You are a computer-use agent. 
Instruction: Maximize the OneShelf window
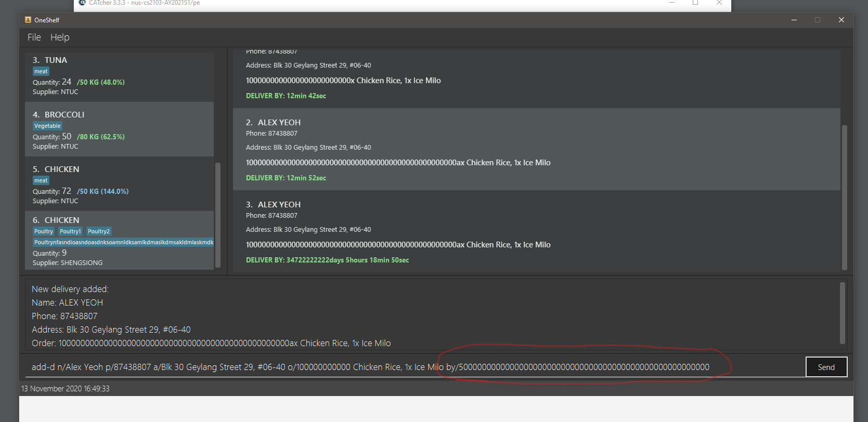(818, 20)
